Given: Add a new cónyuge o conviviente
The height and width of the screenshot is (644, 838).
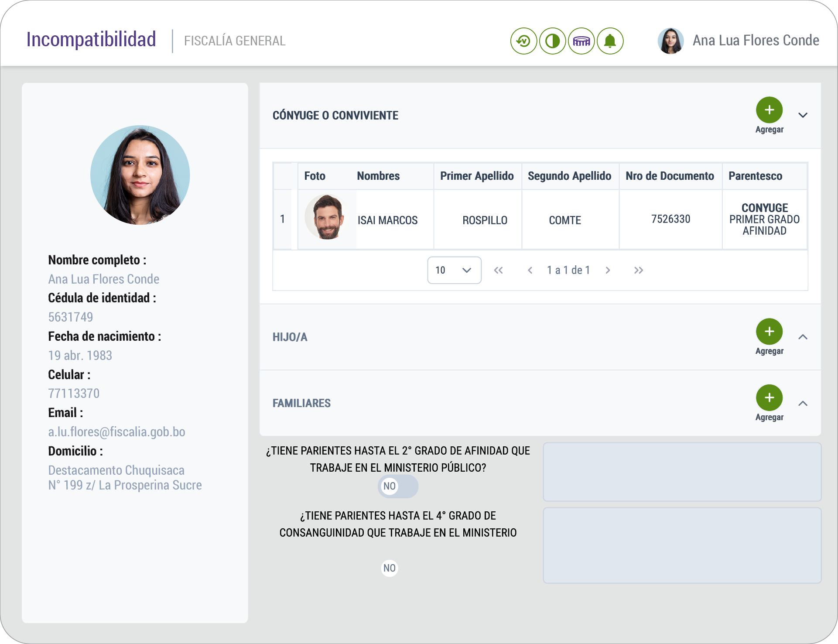Looking at the screenshot, I should tap(769, 110).
